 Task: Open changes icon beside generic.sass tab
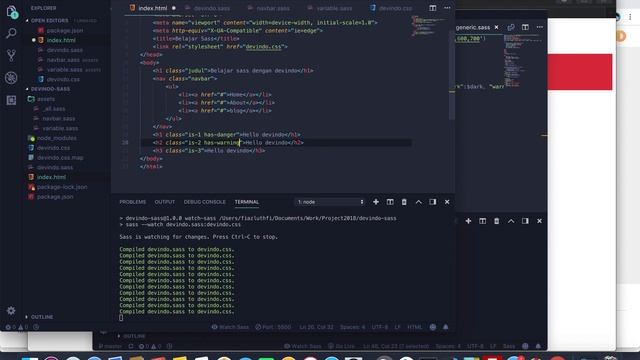click(511, 27)
